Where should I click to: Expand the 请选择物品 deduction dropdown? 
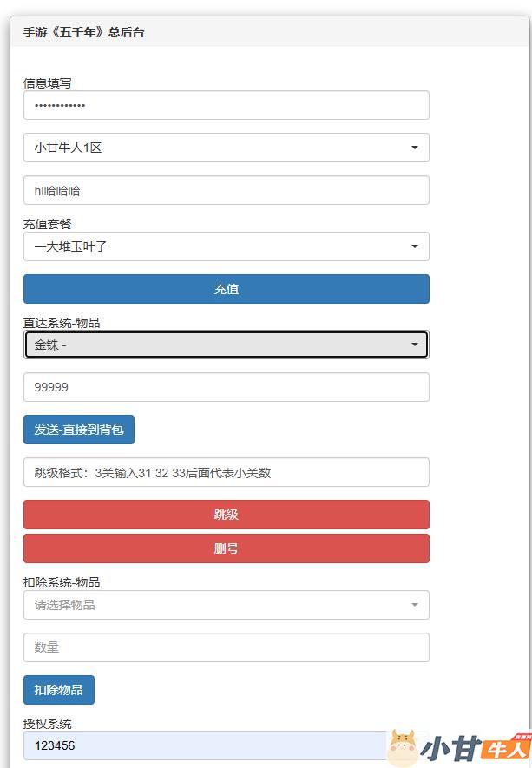[x=226, y=605]
